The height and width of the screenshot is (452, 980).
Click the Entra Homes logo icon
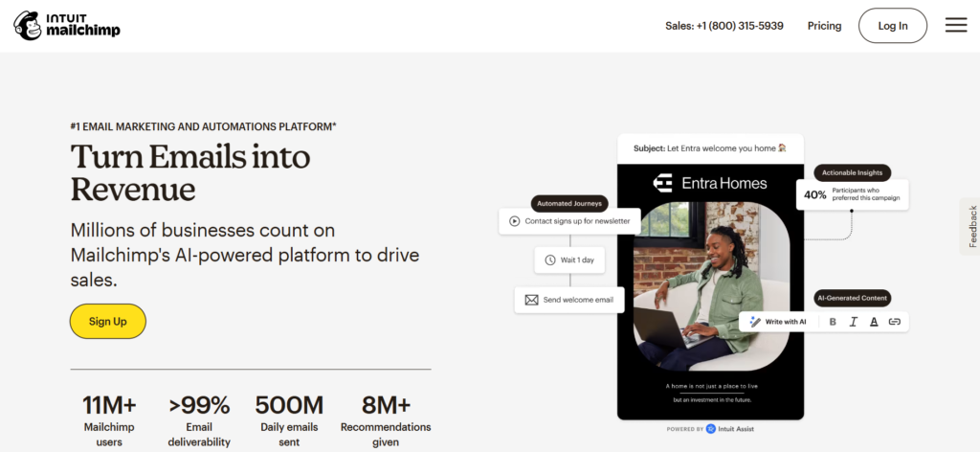[662, 182]
